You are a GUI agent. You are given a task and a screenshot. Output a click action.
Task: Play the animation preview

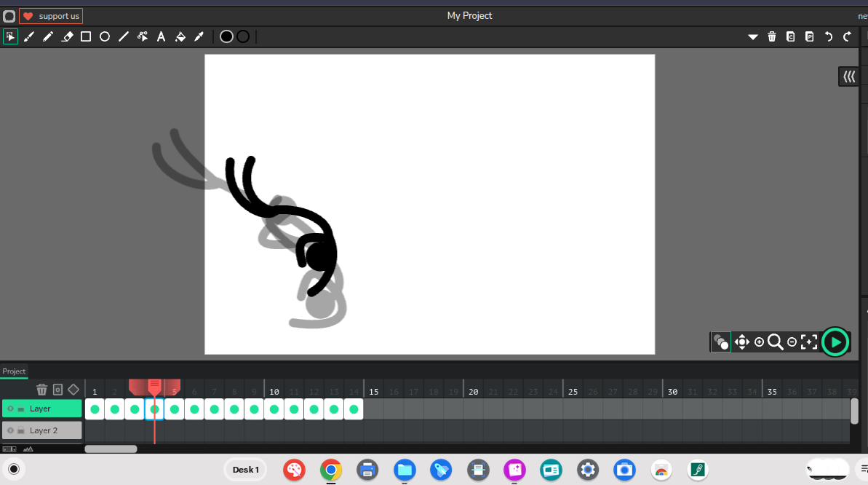tap(835, 342)
